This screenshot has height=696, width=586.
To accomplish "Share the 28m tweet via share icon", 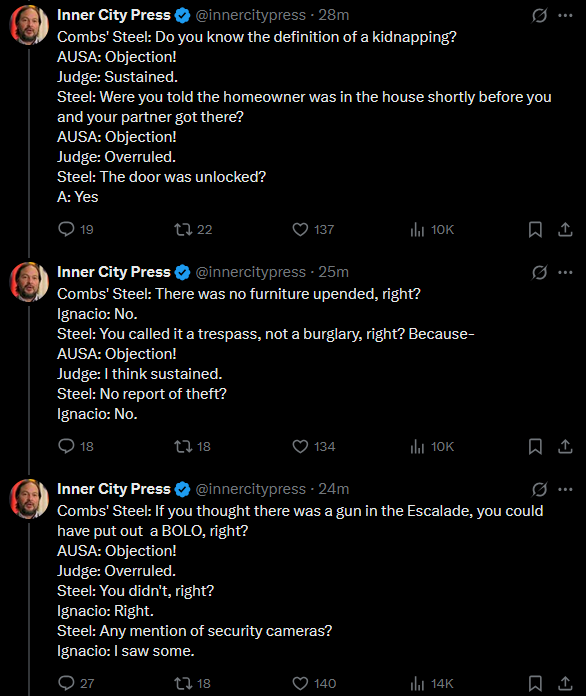I will 565,229.
